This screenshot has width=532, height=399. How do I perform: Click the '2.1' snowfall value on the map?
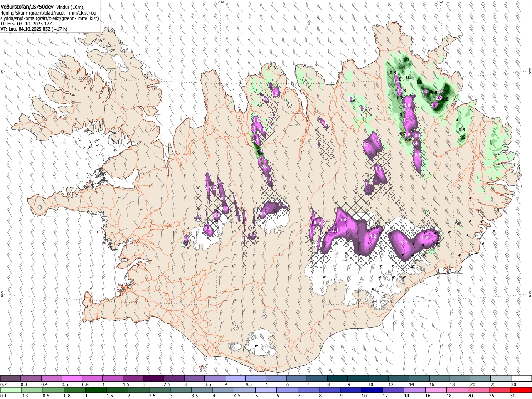[x=336, y=230]
